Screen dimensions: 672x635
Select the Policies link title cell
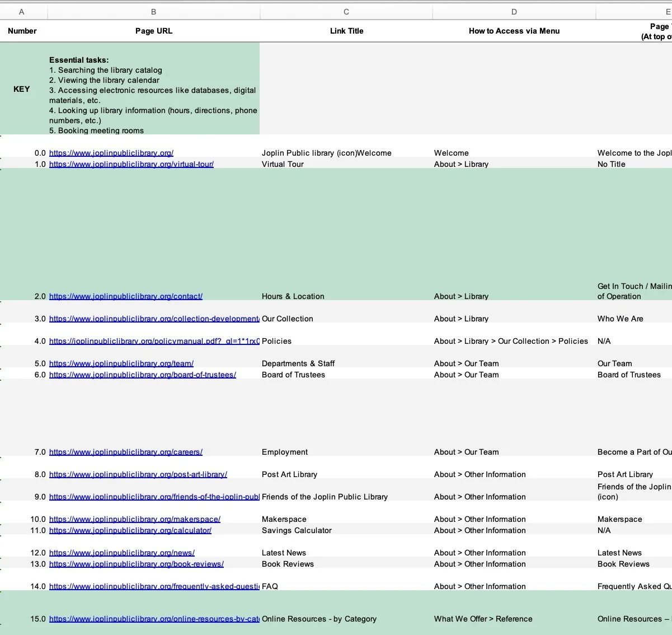pyautogui.click(x=346, y=334)
